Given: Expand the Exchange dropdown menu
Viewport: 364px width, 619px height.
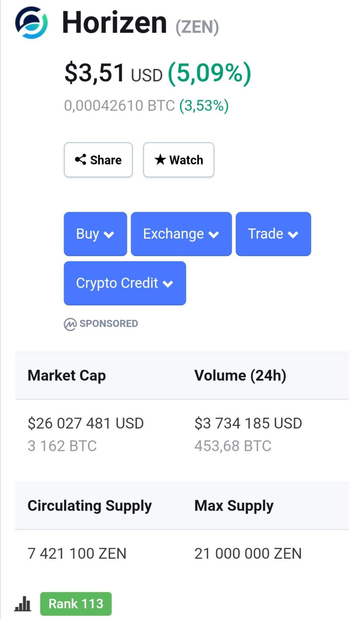Looking at the screenshot, I should coord(181,234).
